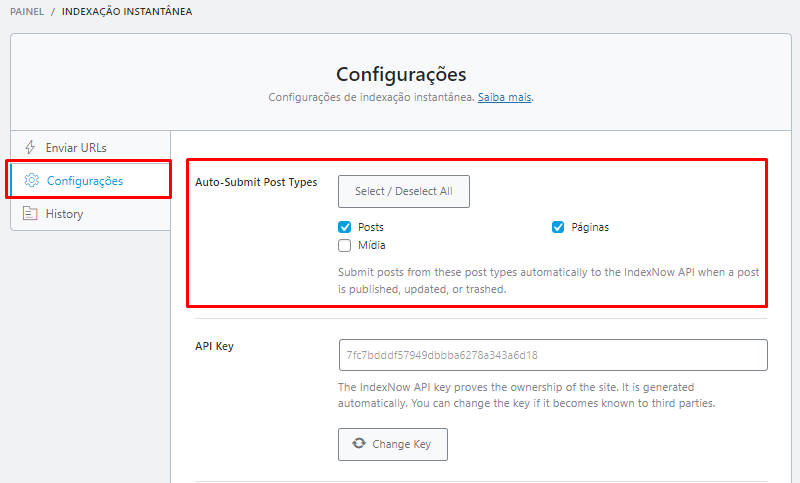Click the Auto-Submit Post Types label
This screenshot has height=483, width=800.
pos(256,182)
